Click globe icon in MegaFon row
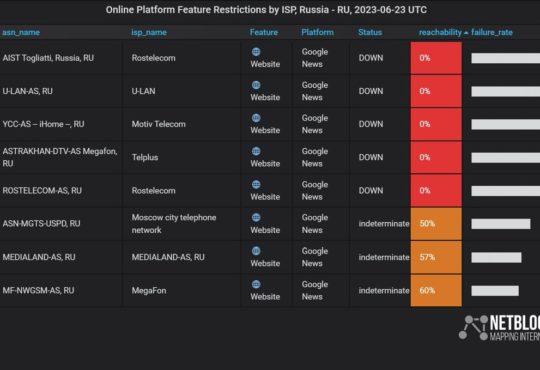The height and width of the screenshot is (370, 540). [x=256, y=284]
